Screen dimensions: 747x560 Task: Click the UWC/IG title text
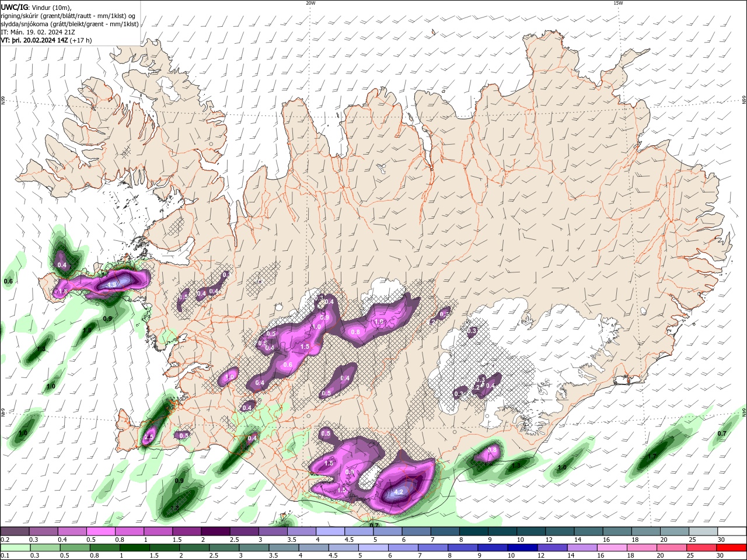pyautogui.click(x=13, y=7)
